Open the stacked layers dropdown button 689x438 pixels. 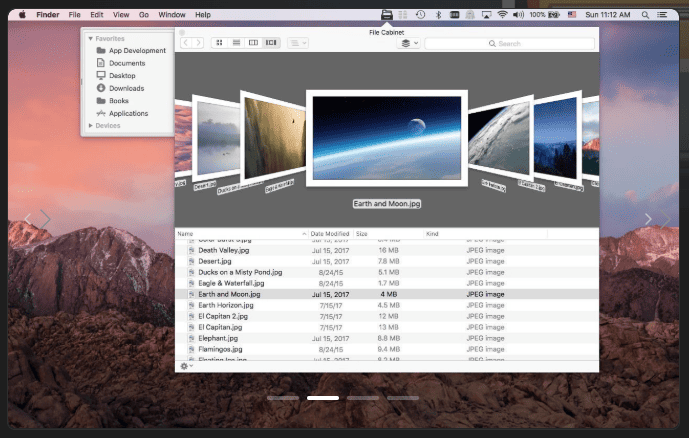tap(409, 43)
